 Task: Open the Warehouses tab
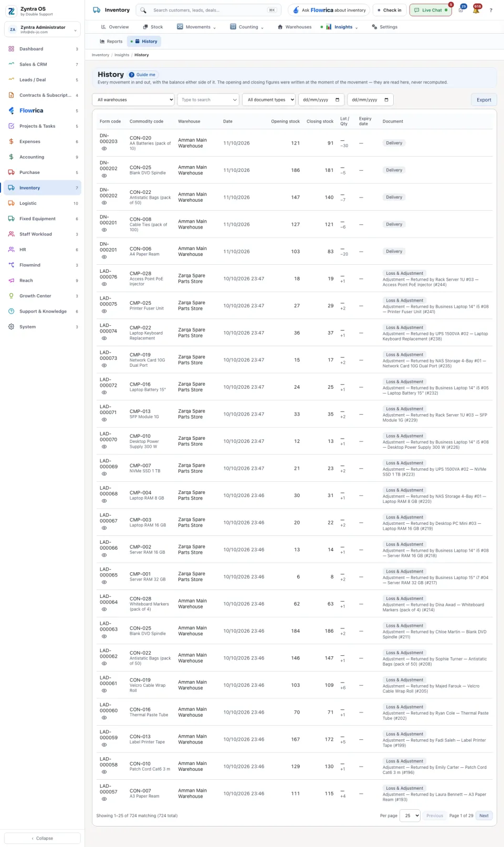point(295,27)
